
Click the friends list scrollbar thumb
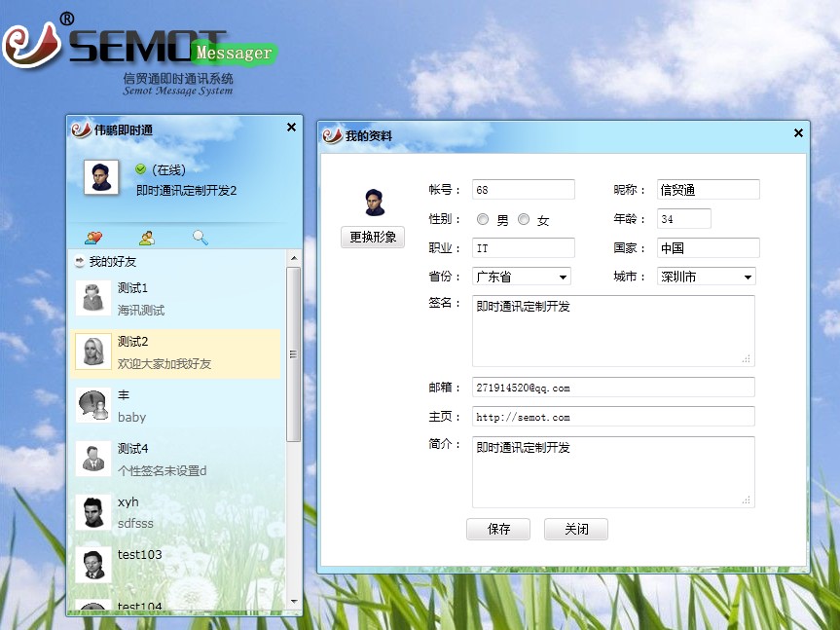point(293,354)
